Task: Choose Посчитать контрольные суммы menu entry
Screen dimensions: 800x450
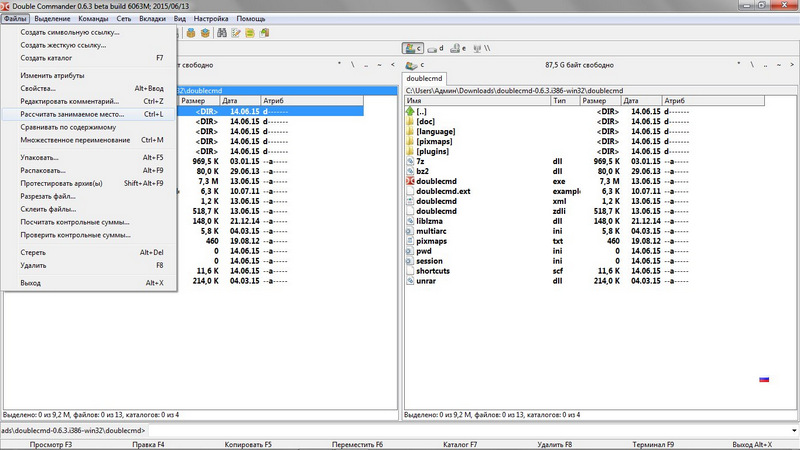Action: pyautogui.click(x=89, y=222)
